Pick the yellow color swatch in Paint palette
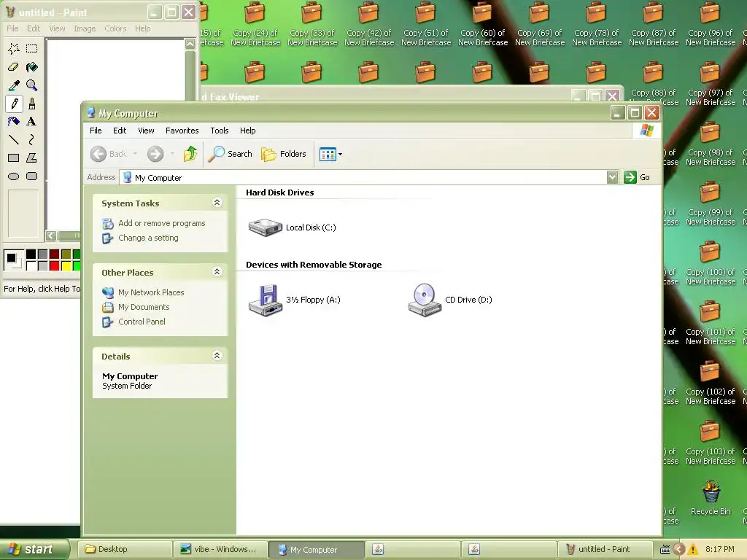The width and height of the screenshot is (747, 560). click(x=66, y=265)
